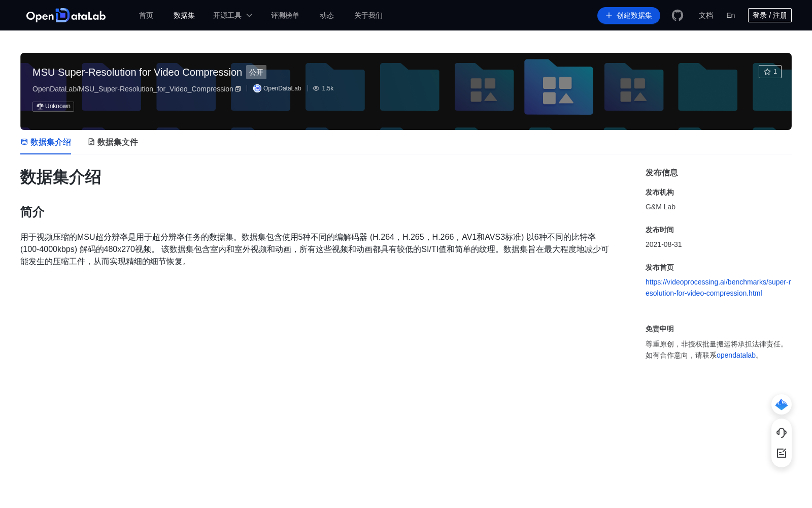Screen dimensions: 812x508
Task: Click the OpenDataLab organization avatar icon
Action: click(x=257, y=88)
